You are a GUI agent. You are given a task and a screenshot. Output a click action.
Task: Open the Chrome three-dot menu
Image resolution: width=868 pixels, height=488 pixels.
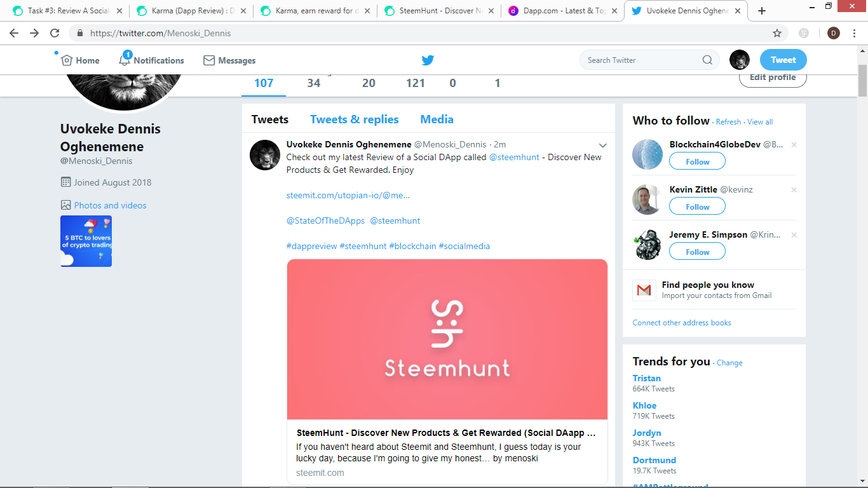coord(854,33)
